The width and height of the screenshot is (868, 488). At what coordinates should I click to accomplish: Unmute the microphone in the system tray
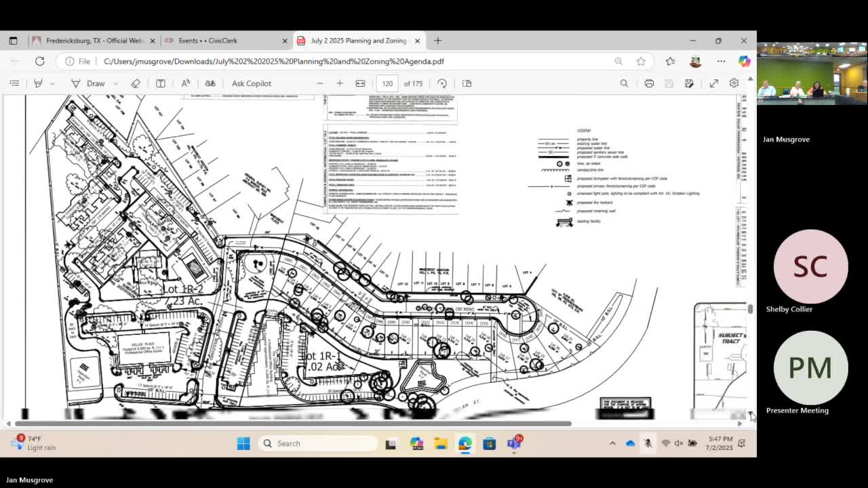pyautogui.click(x=648, y=443)
